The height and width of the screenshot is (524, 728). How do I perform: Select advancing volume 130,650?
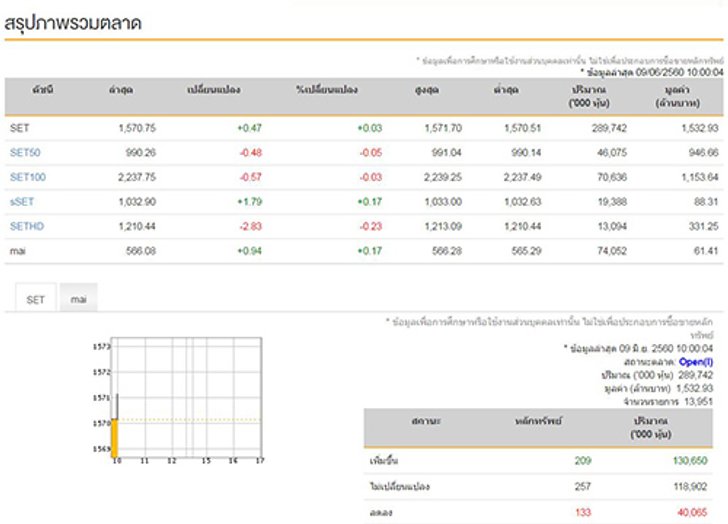click(690, 460)
